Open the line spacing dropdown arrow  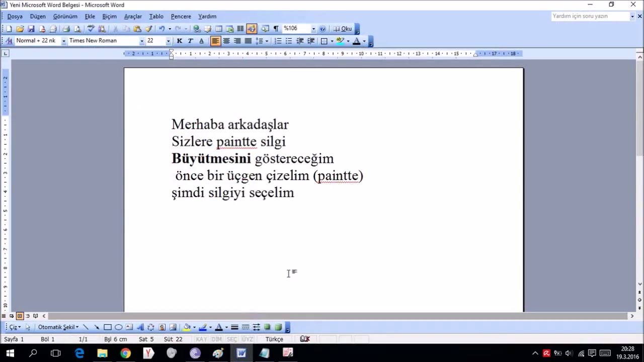click(267, 41)
